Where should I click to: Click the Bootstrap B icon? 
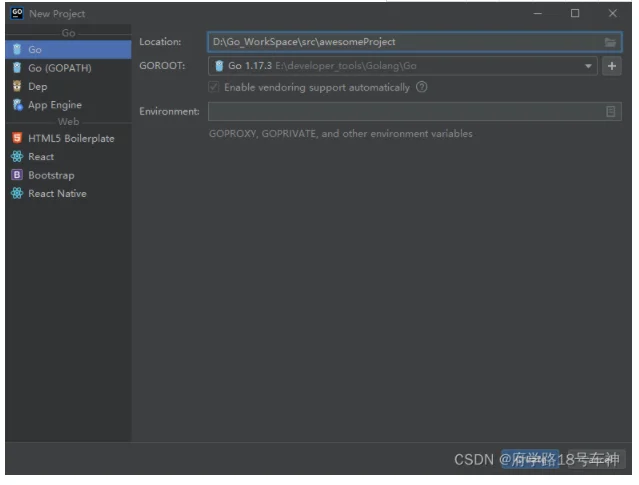[17, 175]
